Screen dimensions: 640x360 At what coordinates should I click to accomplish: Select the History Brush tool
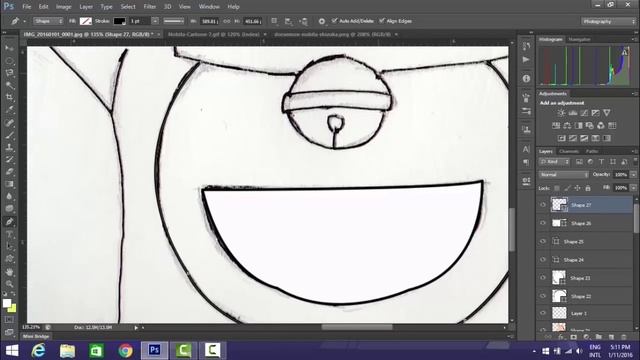[9, 160]
